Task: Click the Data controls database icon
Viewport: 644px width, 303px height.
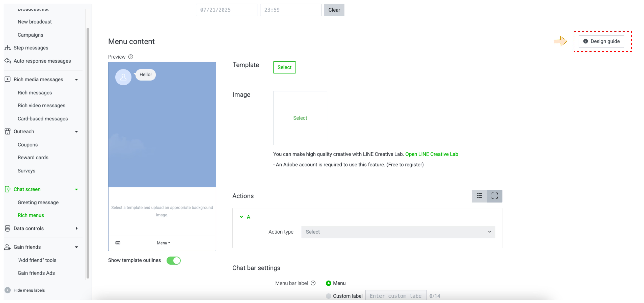Action: coord(8,228)
